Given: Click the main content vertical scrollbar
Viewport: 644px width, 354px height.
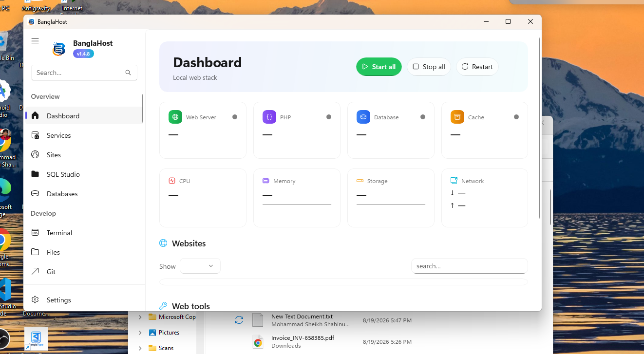Looking at the screenshot, I should [x=539, y=129].
